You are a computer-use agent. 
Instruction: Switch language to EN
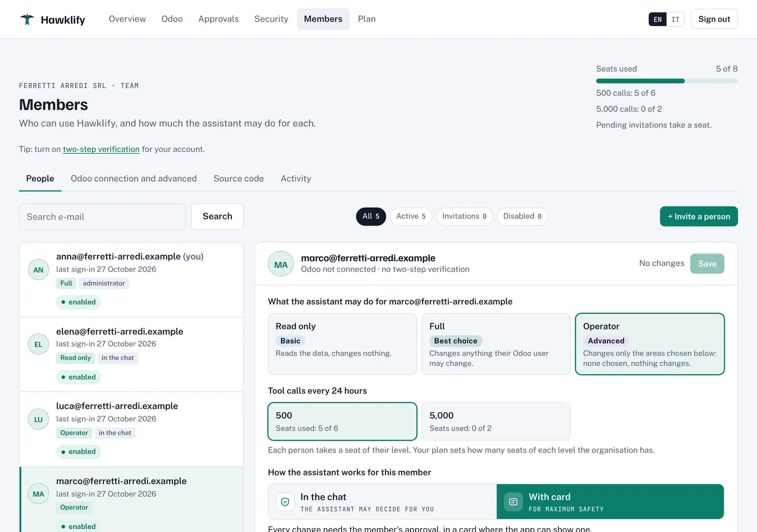pos(658,19)
